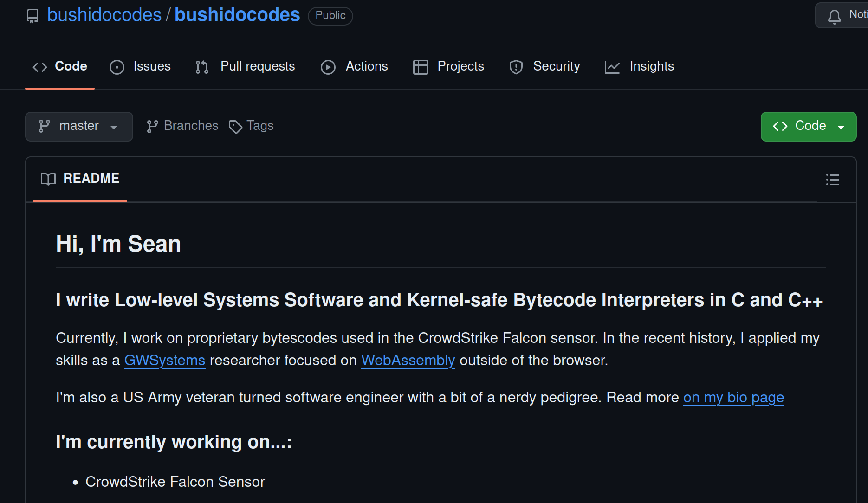Go to the Actions tab
Viewport: 868px width, 503px height.
354,66
